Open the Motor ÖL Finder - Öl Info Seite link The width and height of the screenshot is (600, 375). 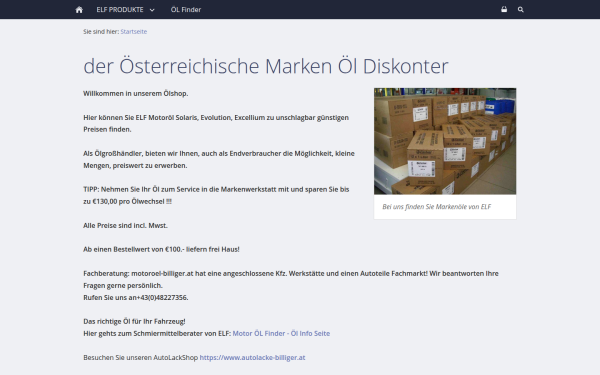click(x=281, y=333)
